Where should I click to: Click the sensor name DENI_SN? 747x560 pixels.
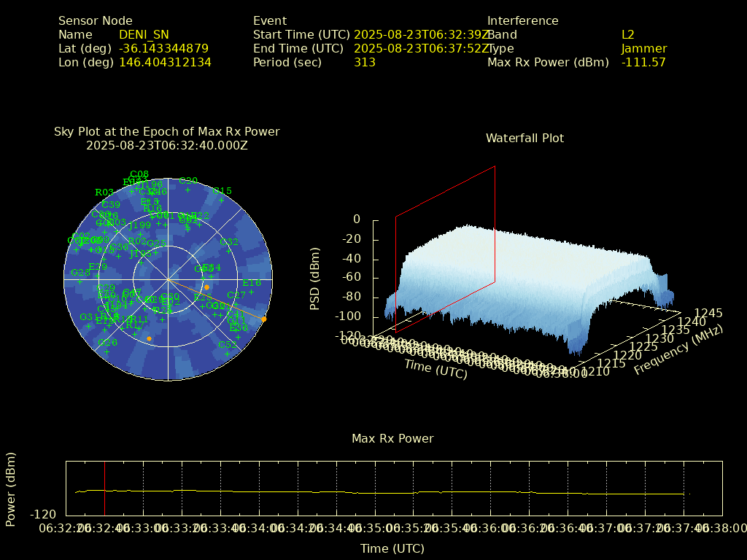click(x=144, y=34)
